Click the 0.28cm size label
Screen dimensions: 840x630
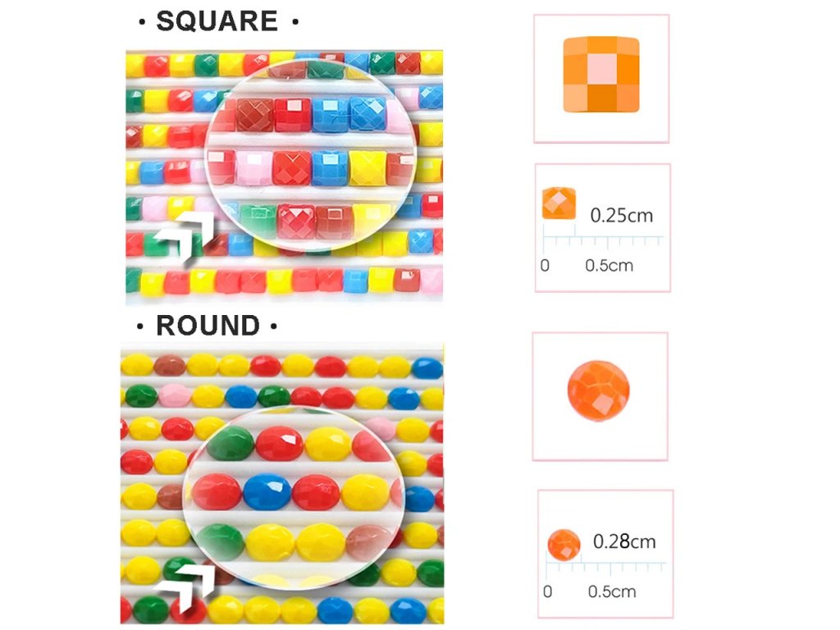624,541
